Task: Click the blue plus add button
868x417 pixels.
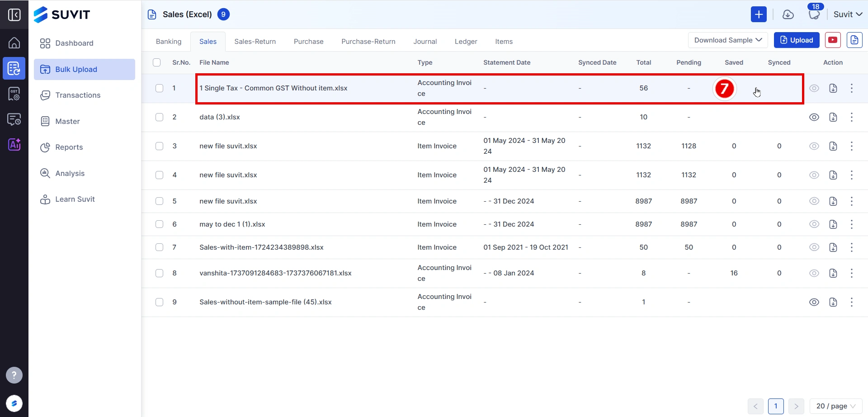Action: (759, 14)
